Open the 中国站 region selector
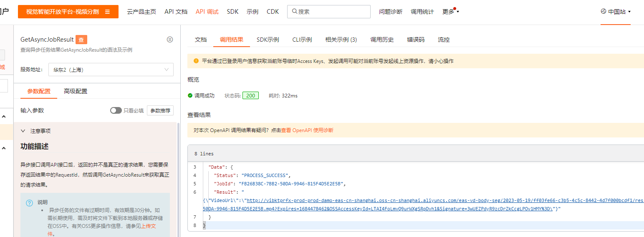This screenshot has height=237, width=644. tap(616, 12)
